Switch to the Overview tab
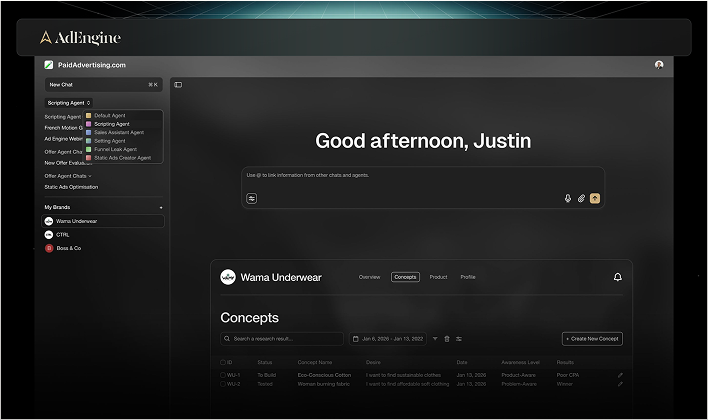The width and height of the screenshot is (708, 420). click(x=369, y=277)
